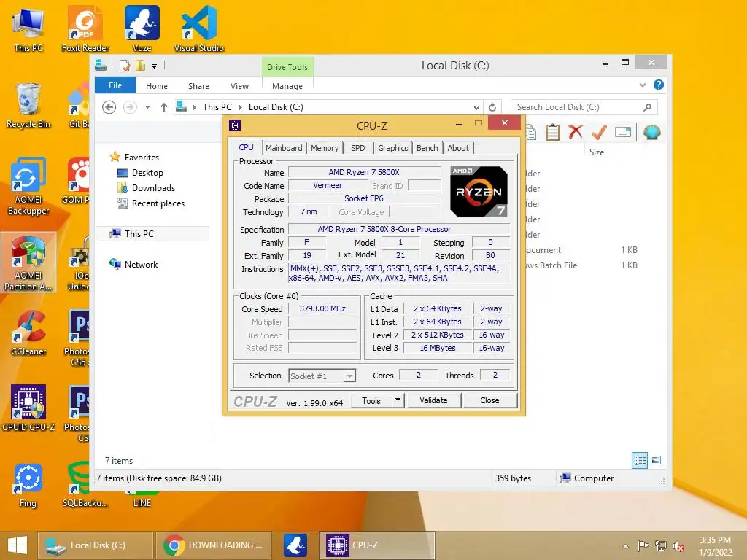747x560 pixels.
Task: Click the blue shell icon in Explorer ribbon
Action: pos(651,132)
